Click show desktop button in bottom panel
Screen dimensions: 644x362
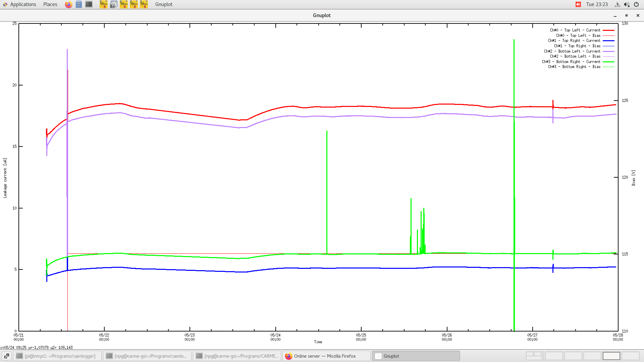coord(6,356)
